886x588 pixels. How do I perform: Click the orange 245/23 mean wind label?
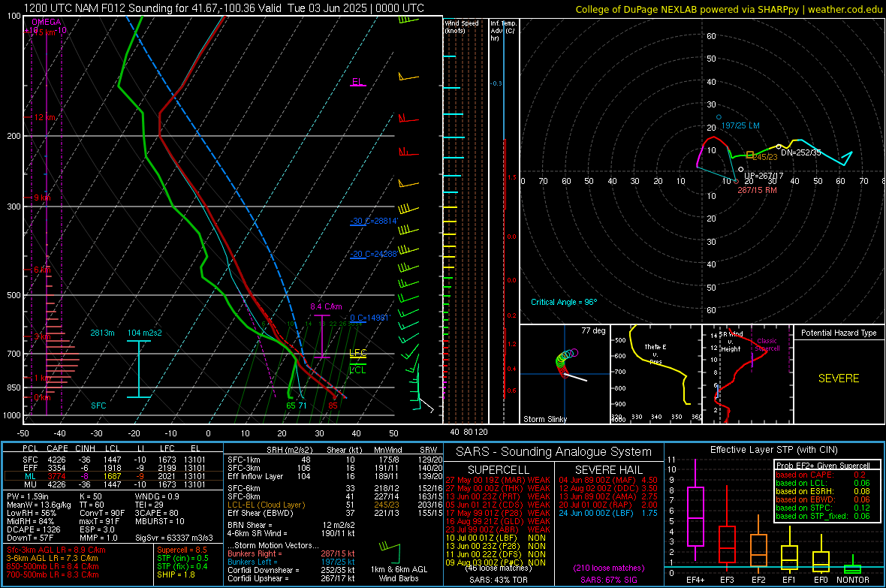tap(765, 157)
